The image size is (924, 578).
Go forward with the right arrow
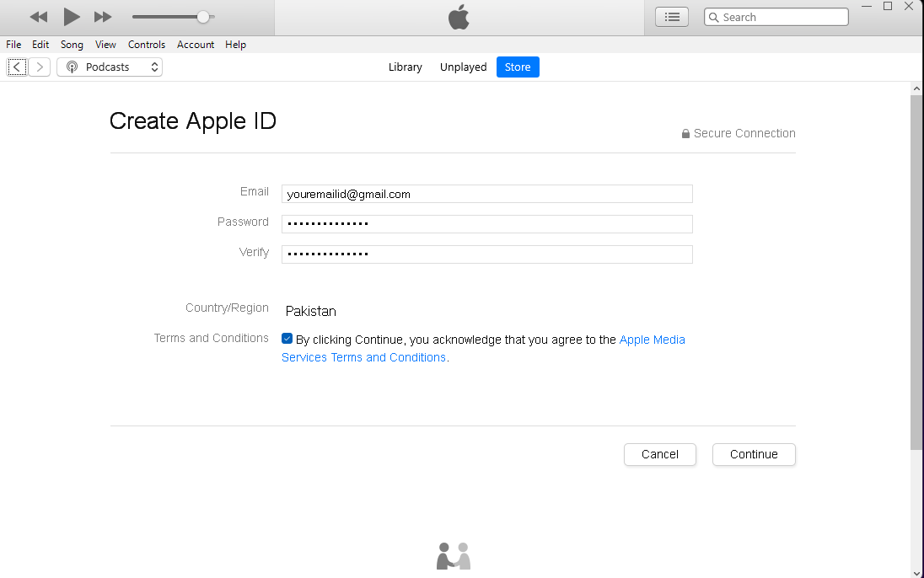coord(40,67)
